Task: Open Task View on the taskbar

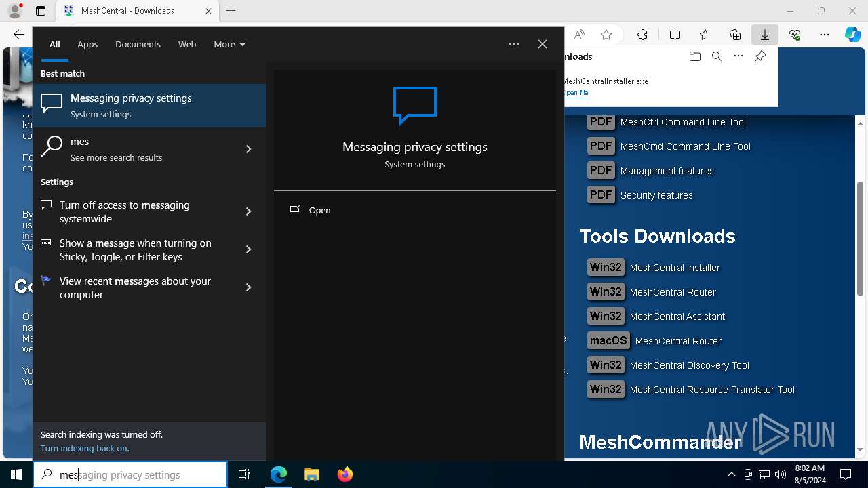Action: tap(244, 474)
